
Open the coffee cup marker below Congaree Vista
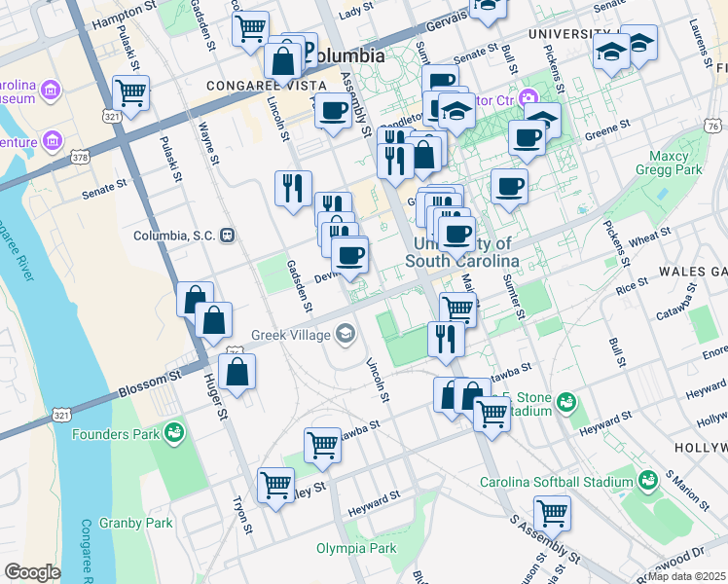334,111
